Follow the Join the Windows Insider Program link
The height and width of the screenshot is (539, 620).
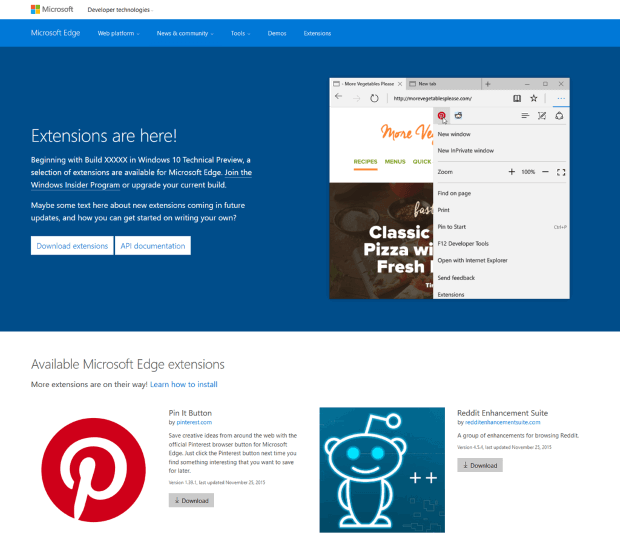(x=141, y=179)
